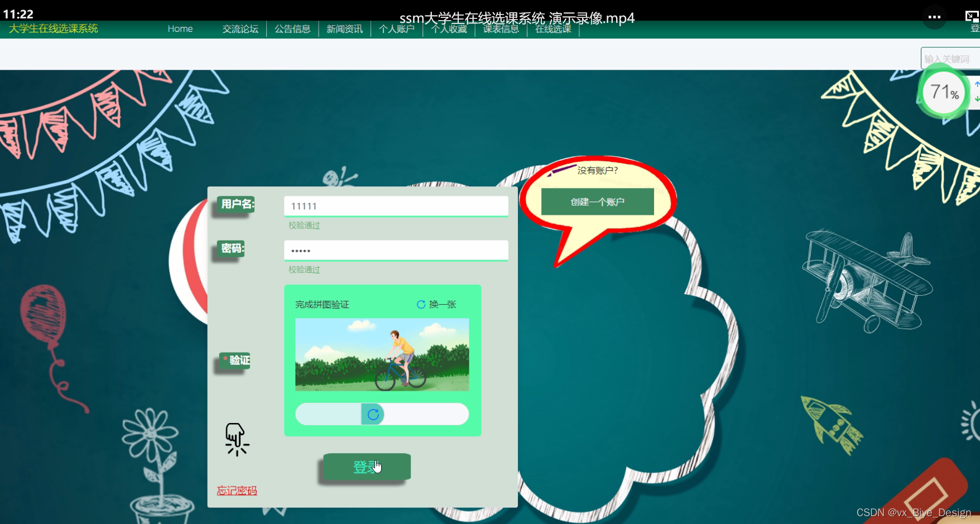This screenshot has width=980, height=524.
Task: Open the three-dots more options menu
Action: point(934,17)
